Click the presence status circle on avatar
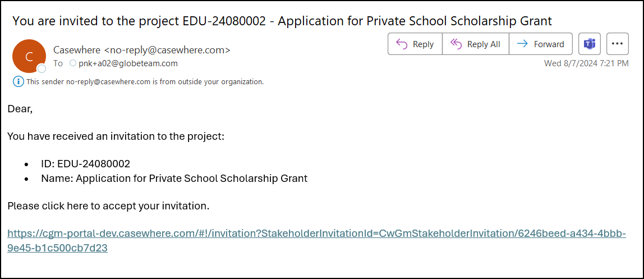Image resolution: width=644 pixels, height=279 pixels. point(42,69)
